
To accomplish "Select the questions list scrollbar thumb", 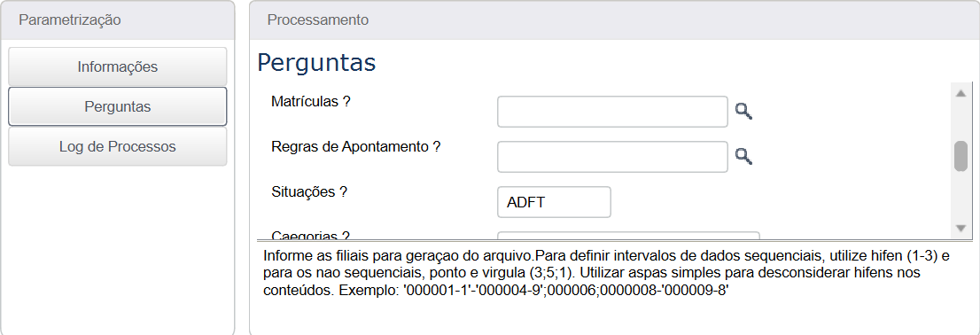I will click(x=961, y=156).
